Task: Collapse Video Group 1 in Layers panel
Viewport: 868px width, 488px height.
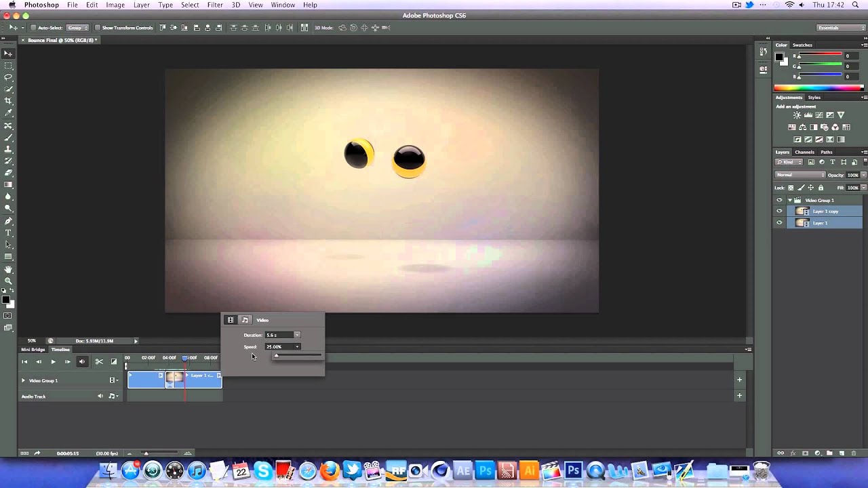Action: click(x=789, y=200)
